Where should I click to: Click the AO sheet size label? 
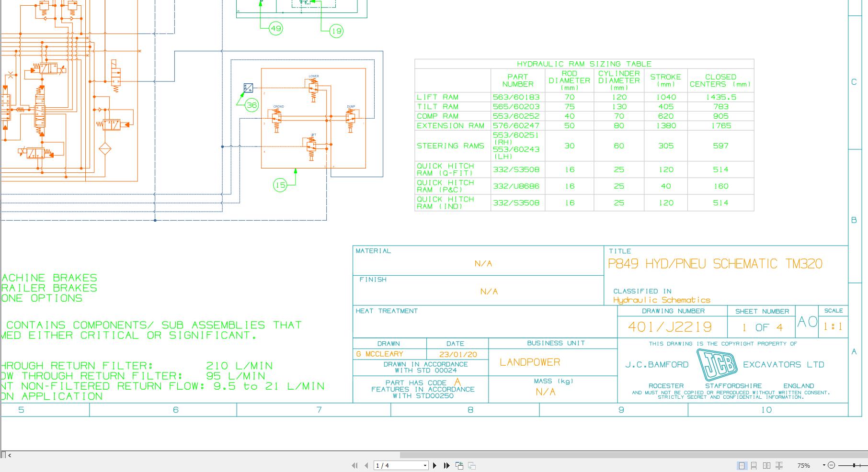[807, 322]
